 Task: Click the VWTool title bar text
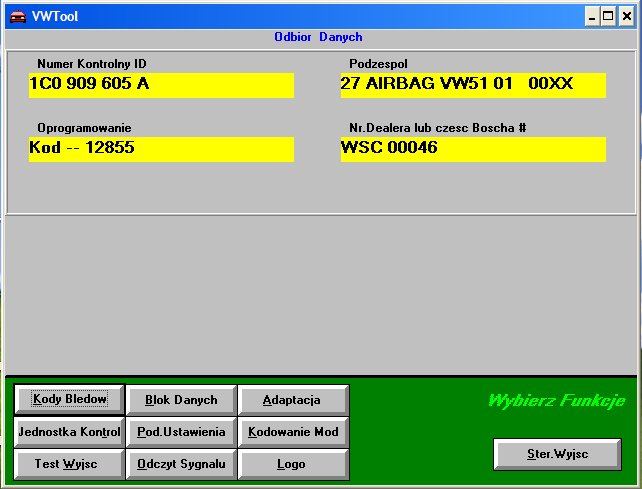pyautogui.click(x=55, y=16)
